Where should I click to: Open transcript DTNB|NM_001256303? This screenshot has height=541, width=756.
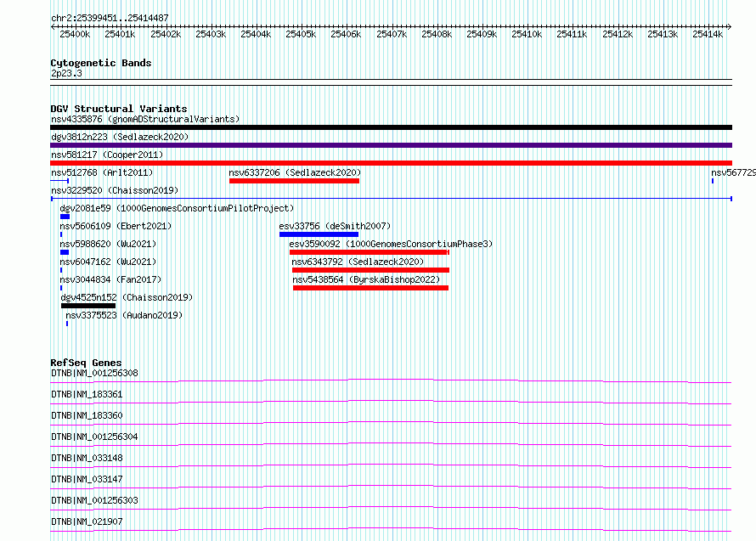[94, 500]
